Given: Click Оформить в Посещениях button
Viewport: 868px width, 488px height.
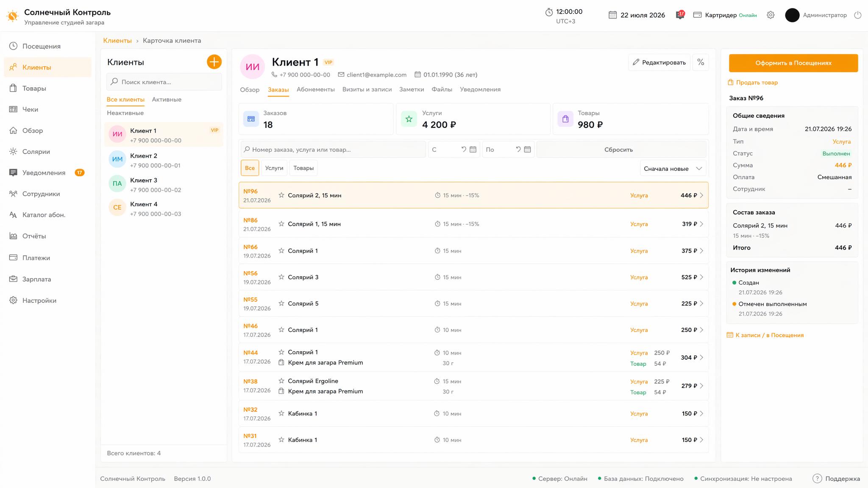Looking at the screenshot, I should (793, 63).
